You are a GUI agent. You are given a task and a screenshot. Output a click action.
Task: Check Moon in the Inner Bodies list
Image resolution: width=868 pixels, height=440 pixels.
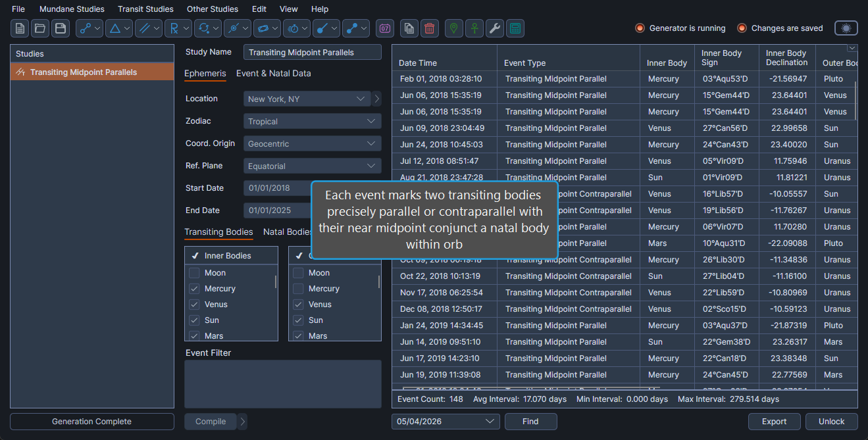coord(194,273)
